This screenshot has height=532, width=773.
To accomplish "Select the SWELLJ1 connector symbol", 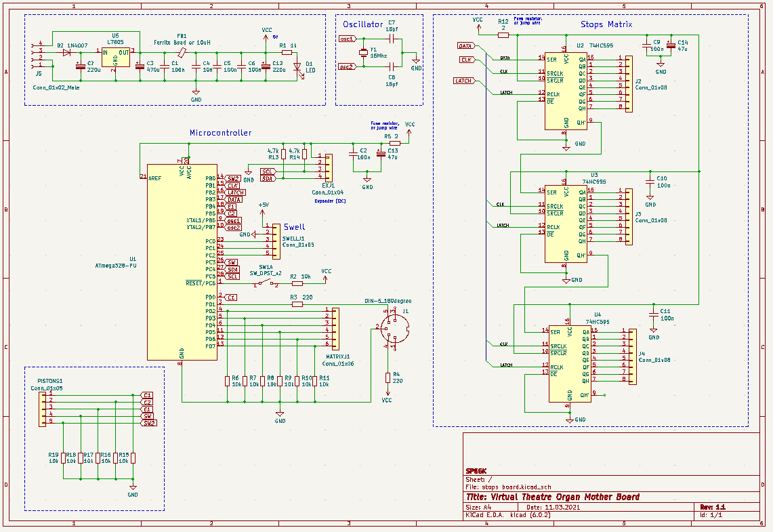I will (276, 241).
